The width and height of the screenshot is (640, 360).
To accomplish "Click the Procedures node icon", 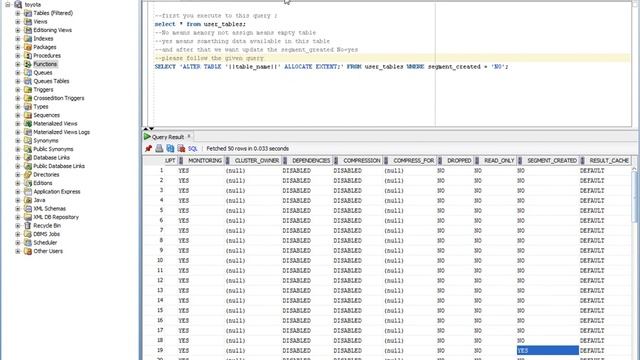I will pyautogui.click(x=28, y=56).
